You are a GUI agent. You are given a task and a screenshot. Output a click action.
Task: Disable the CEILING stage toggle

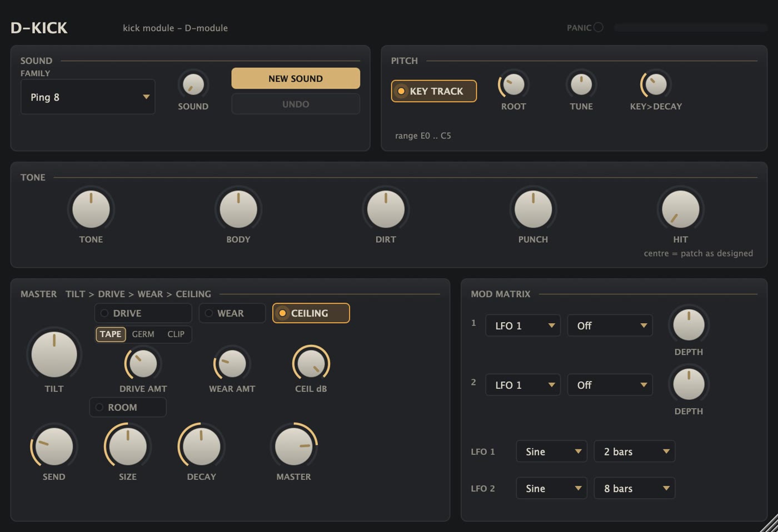click(x=311, y=313)
